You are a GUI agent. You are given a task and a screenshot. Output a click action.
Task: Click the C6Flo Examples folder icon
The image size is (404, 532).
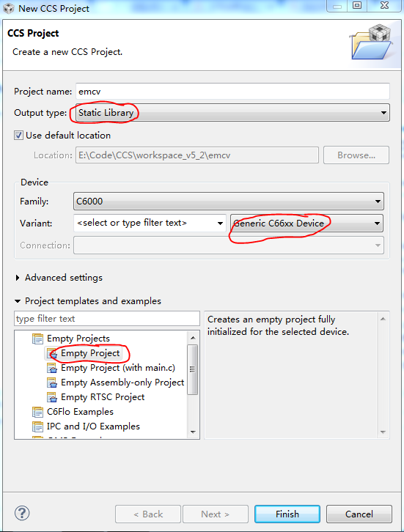pos(37,412)
